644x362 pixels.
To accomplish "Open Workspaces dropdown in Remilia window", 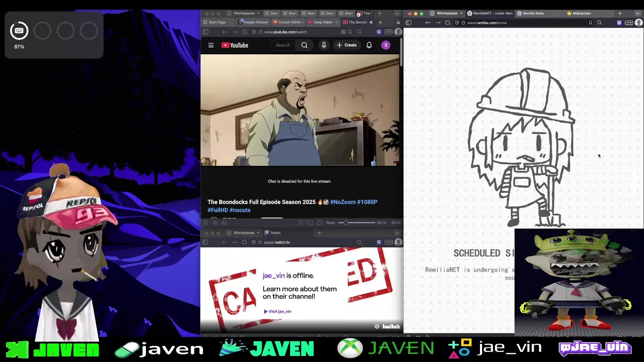I will [x=447, y=13].
